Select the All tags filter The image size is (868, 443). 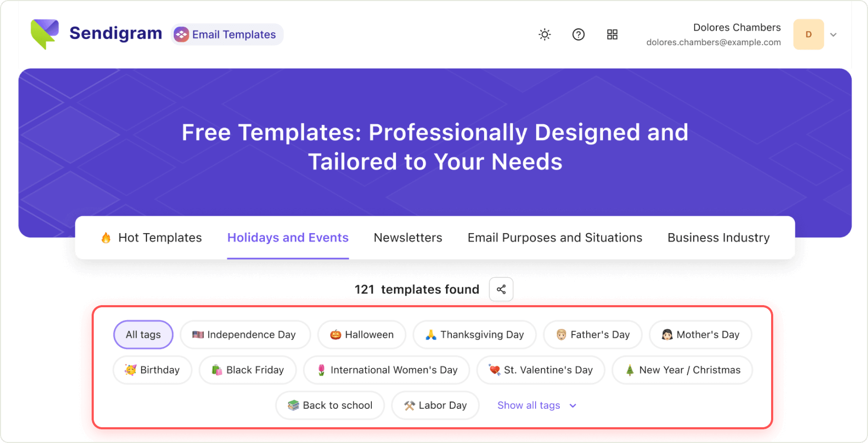click(143, 335)
